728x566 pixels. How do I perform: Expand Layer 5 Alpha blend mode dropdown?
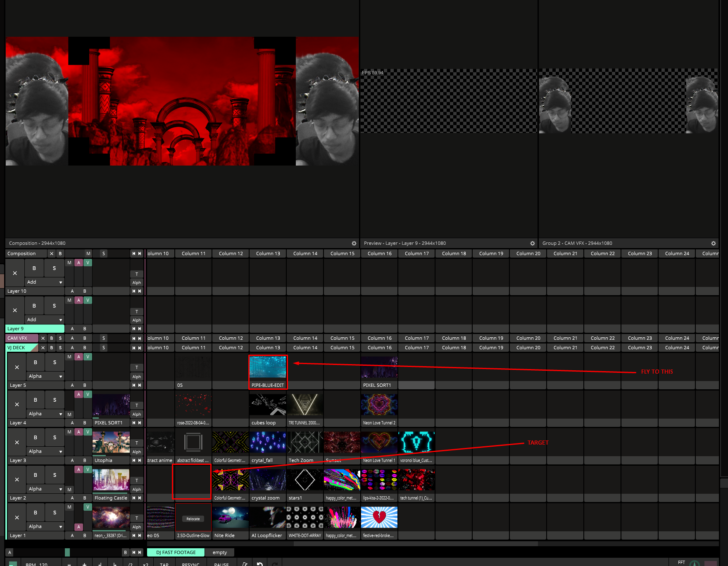45,376
